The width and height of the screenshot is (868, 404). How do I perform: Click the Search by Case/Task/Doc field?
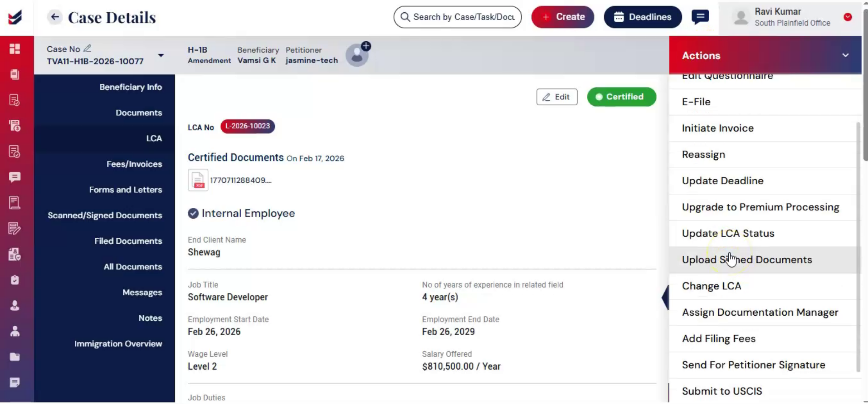[458, 17]
